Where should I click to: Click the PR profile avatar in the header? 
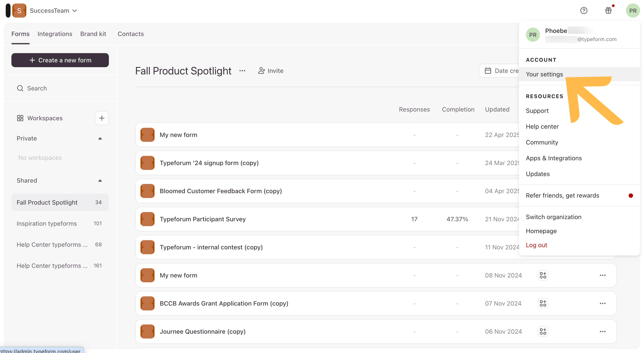pyautogui.click(x=633, y=11)
